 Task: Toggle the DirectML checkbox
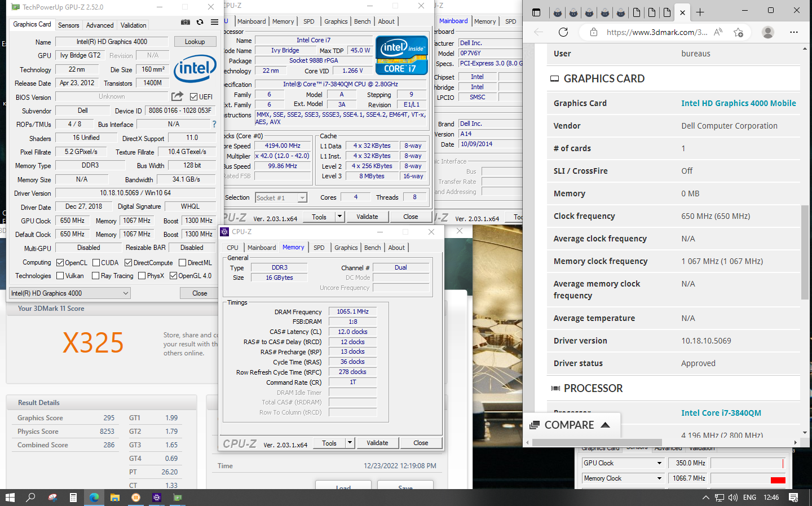coord(183,263)
